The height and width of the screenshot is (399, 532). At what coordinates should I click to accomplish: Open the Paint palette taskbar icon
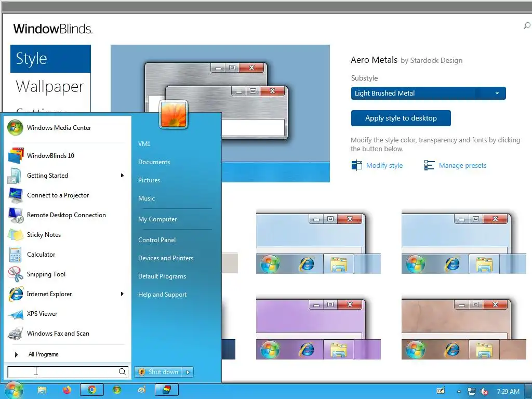(x=142, y=390)
